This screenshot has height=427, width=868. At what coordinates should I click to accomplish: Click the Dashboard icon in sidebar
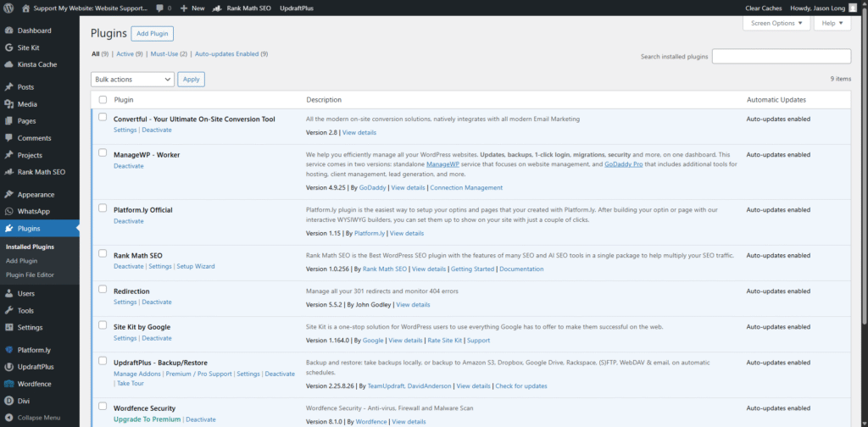(8, 30)
